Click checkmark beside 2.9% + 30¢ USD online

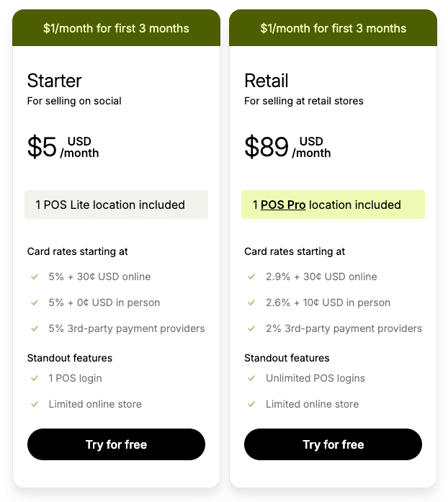(251, 277)
